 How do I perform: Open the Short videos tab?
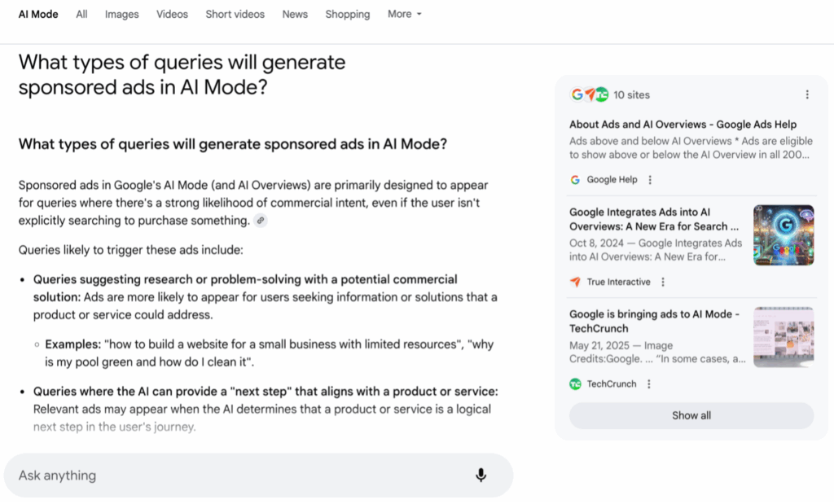(x=235, y=14)
